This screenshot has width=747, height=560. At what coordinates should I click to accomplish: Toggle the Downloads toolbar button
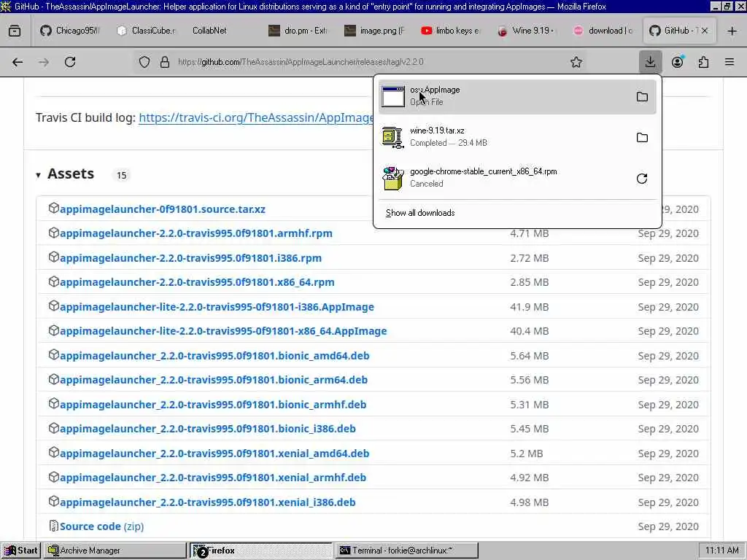point(650,62)
